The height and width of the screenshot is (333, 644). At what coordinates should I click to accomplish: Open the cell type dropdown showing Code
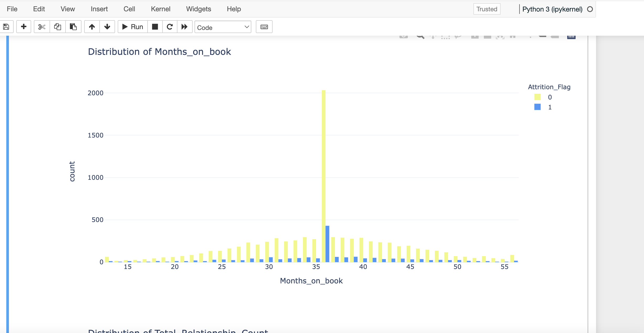click(x=223, y=27)
